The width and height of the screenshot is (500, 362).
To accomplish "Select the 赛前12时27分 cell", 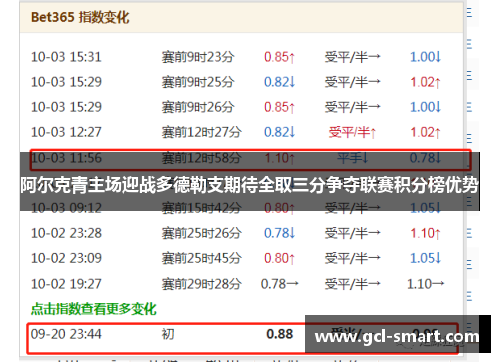I will [202, 132].
